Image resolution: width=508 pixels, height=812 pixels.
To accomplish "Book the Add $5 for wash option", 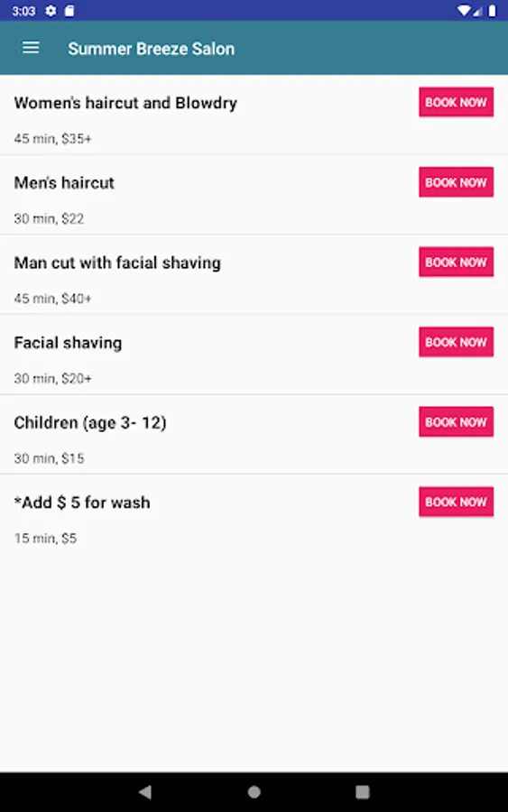I will pyautogui.click(x=457, y=502).
